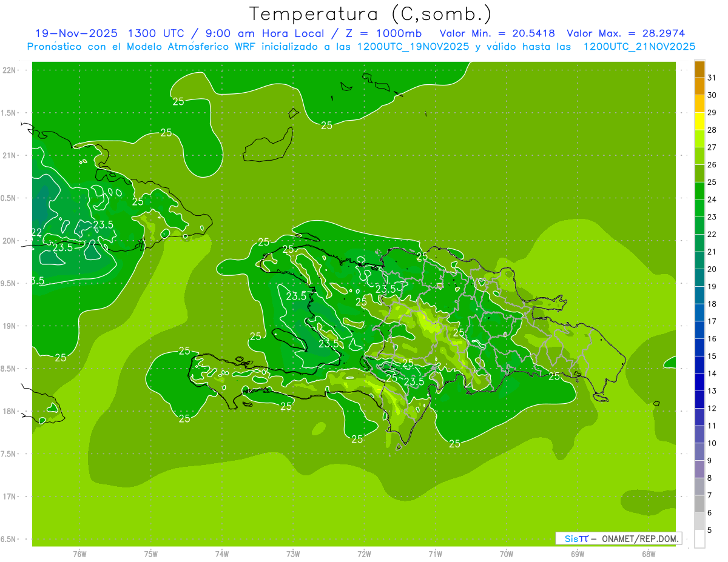Image resolution: width=728 pixels, height=562 pixels.
Task: Click the "68W" longitude axis label
Action: click(649, 554)
